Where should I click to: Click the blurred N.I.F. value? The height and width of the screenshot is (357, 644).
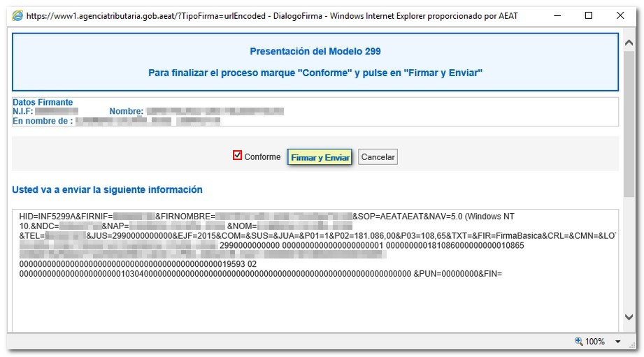click(x=56, y=112)
